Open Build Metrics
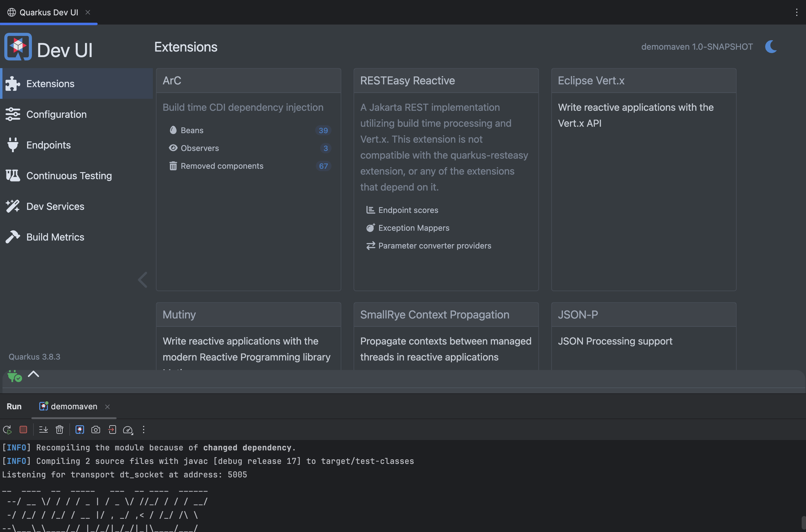This screenshot has width=806, height=532. (x=55, y=237)
